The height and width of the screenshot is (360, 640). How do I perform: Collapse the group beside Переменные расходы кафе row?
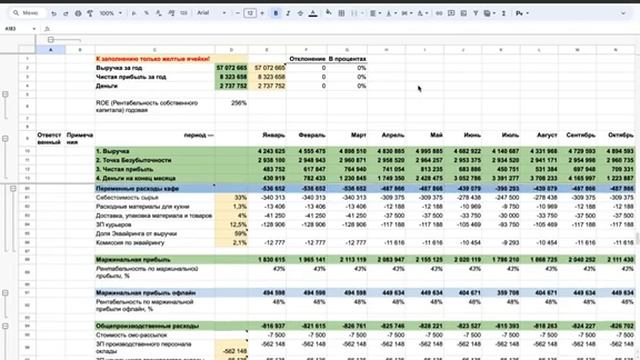[x=13, y=189]
